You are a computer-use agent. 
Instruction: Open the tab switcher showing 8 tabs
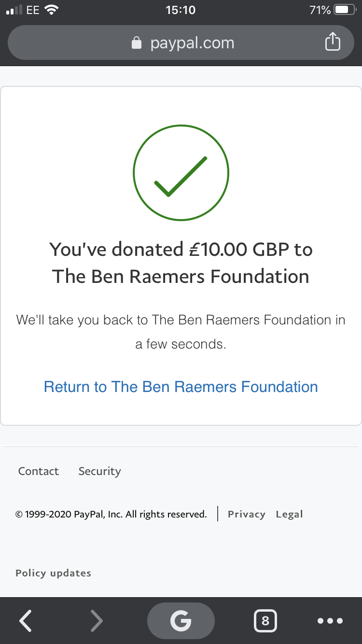(265, 621)
